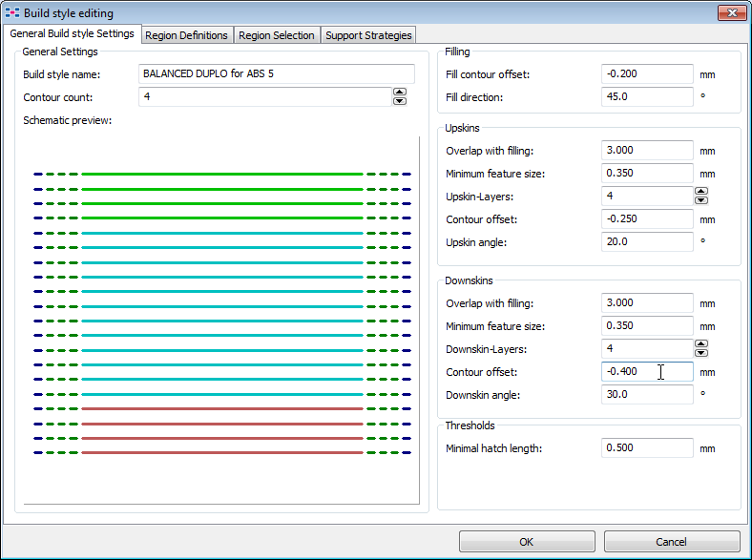The height and width of the screenshot is (560, 752).
Task: Edit the Build style name field
Action: [x=277, y=74]
